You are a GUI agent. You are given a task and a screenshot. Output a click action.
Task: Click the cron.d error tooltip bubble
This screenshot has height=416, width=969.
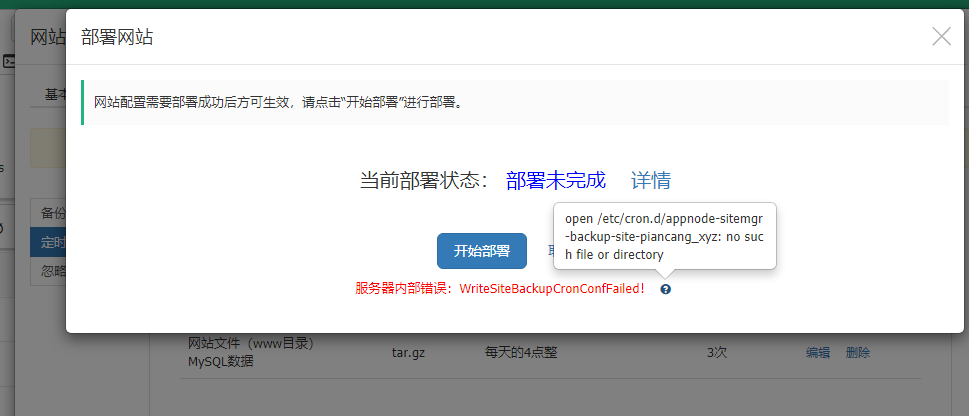pos(664,235)
